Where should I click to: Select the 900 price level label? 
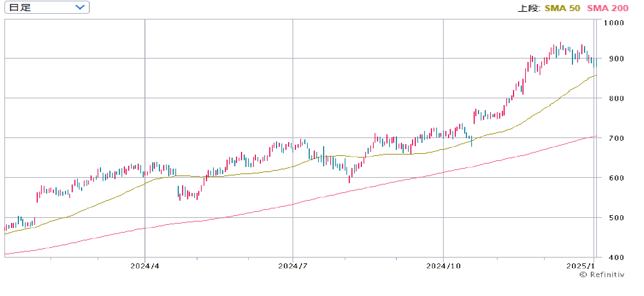click(616, 59)
